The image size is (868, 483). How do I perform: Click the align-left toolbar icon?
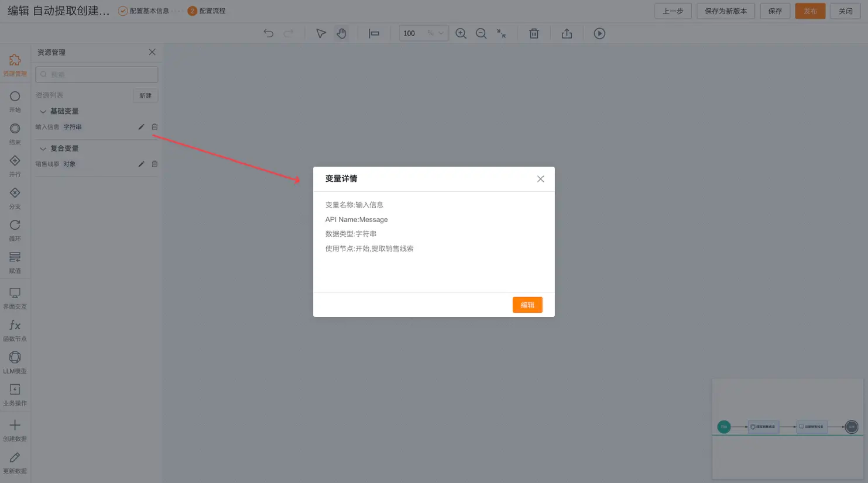pos(374,33)
